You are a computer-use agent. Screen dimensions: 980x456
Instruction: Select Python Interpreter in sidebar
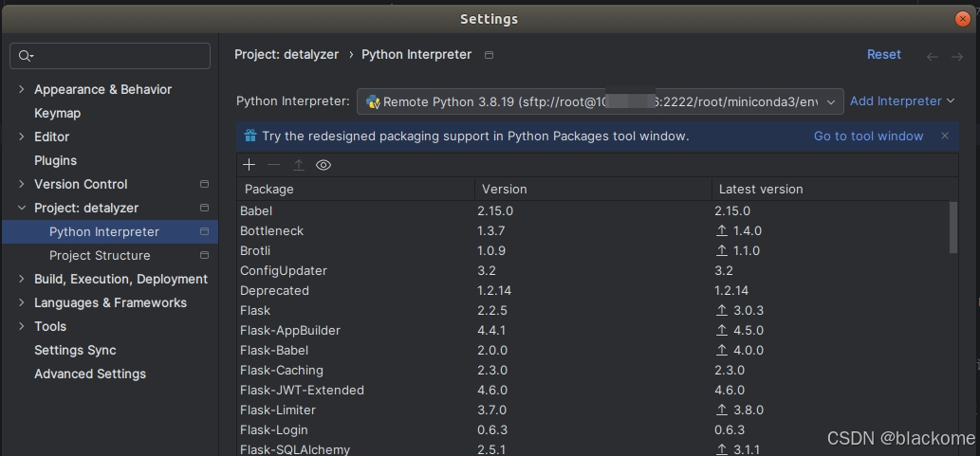click(x=109, y=231)
